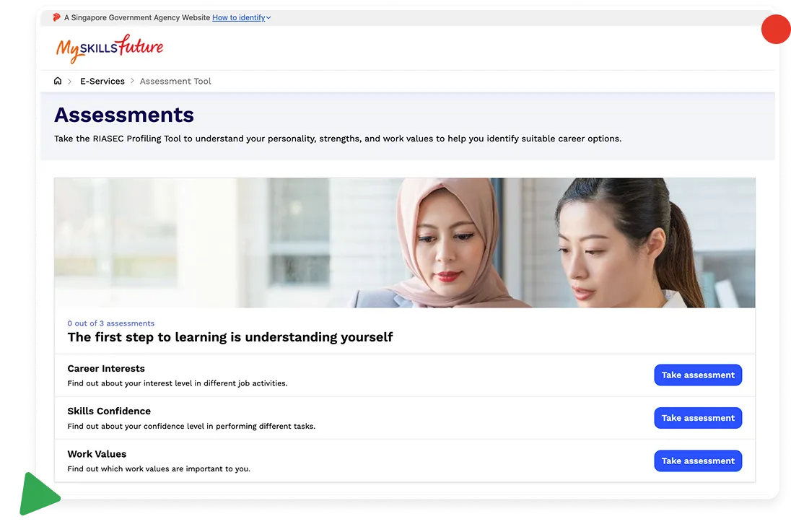Click the Career Interests title
The height and width of the screenshot is (532, 791).
[x=106, y=368]
